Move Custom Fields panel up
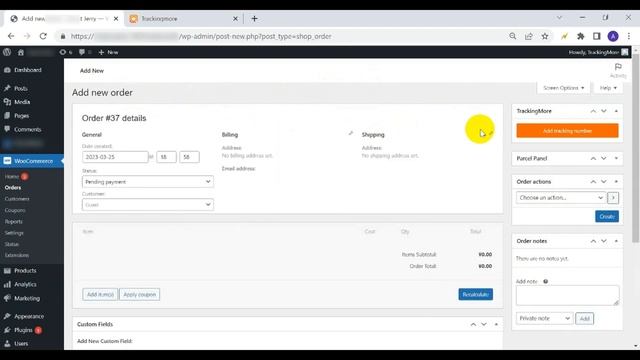This screenshot has width=640, height=360. click(x=473, y=324)
